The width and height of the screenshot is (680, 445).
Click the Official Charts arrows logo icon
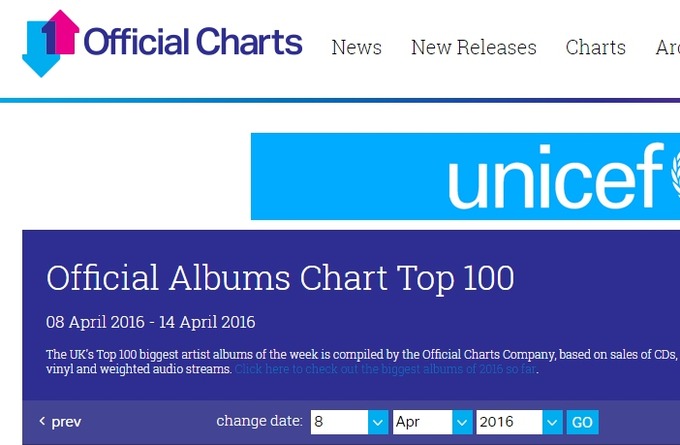pos(51,43)
